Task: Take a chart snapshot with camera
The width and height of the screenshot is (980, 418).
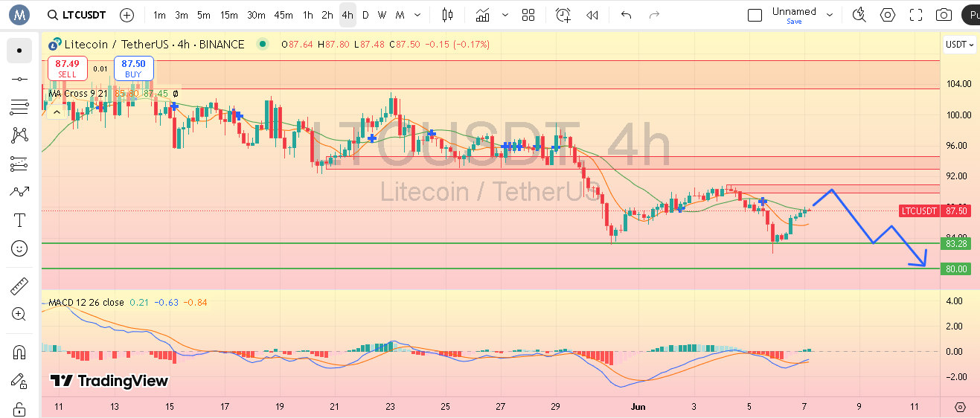Action: point(944,15)
